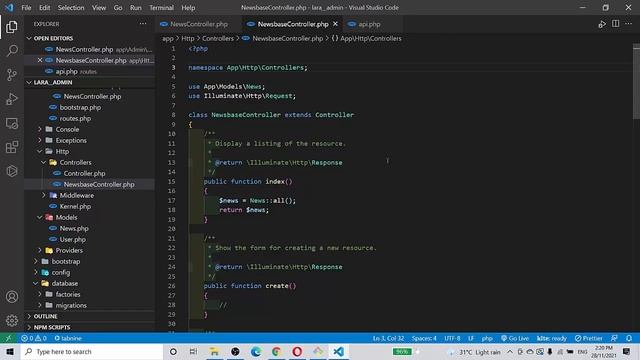The image size is (640, 360).
Task: Open the Explorer view in activity bar
Action: [x=12, y=27]
